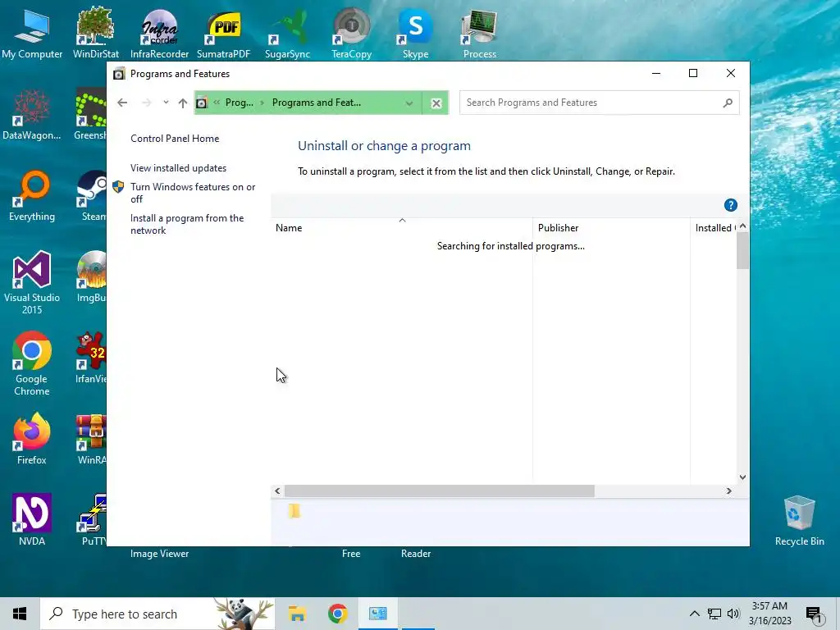Screen dimensions: 840x630
Task: Click Install a program from the network
Action: click(187, 225)
